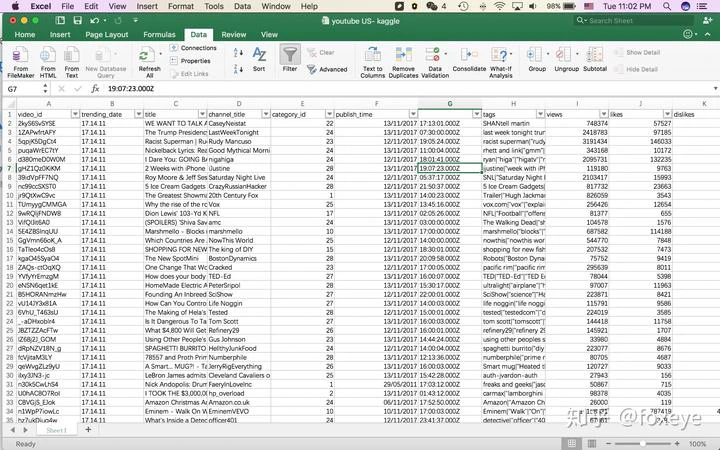Open tags column filter dropdown
Screen dimensions: 720x450
pos(540,114)
